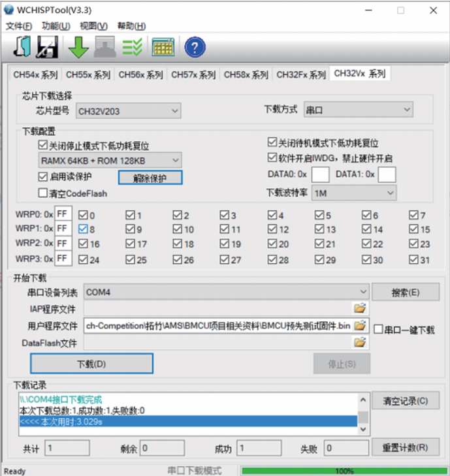Uncheck write-protect sector 13 checkbox
Image resolution: width=450 pixels, height=476 pixels.
(319, 229)
